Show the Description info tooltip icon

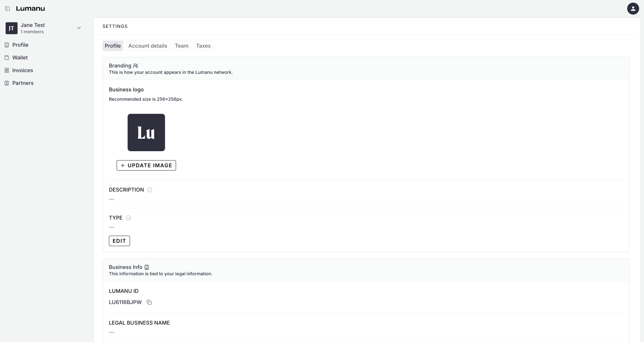(149, 190)
